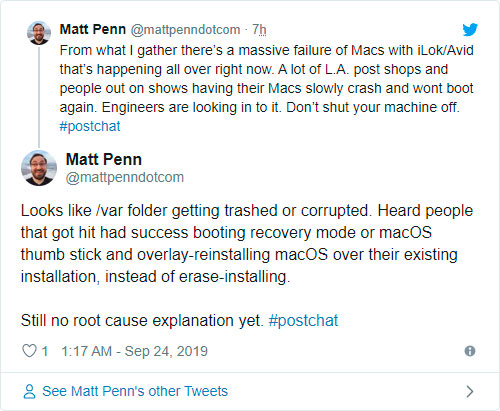Click the like count number 1
This screenshot has height=411, width=500.
45,351
